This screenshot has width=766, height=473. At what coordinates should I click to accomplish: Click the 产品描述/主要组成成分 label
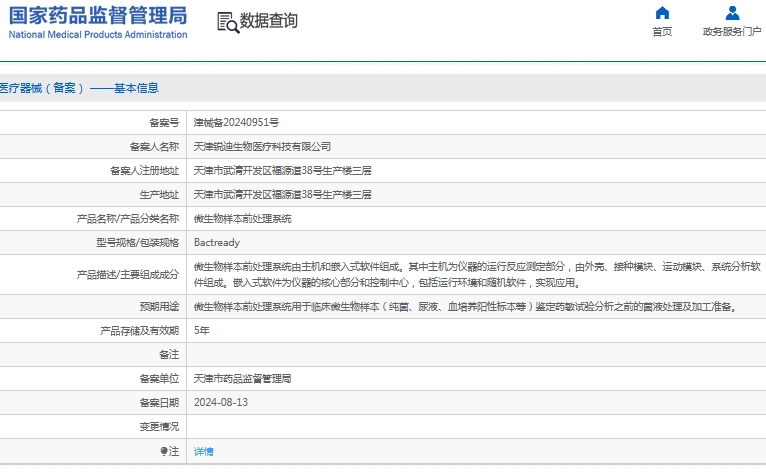(128, 275)
